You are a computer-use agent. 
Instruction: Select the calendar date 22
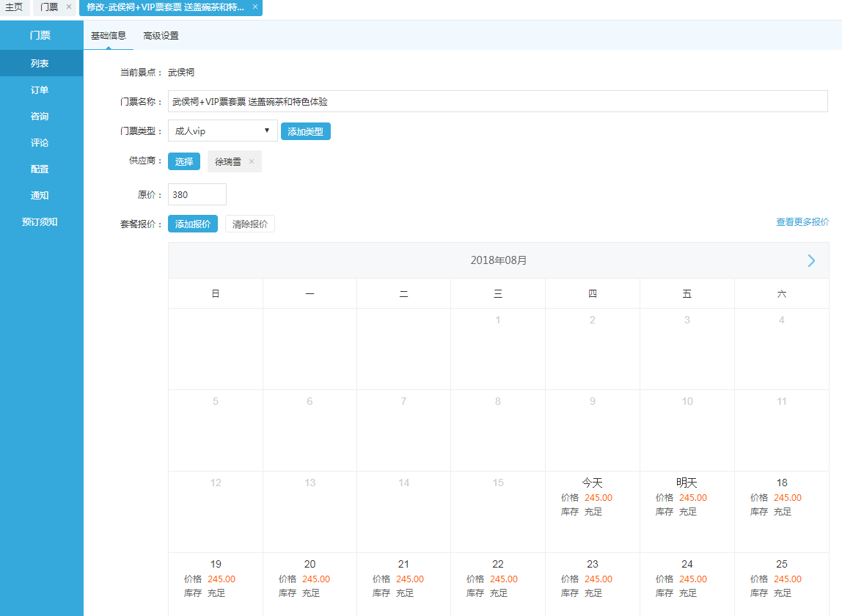coord(497,583)
